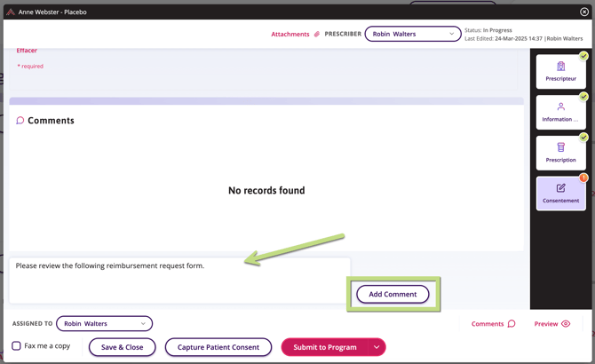Click into the comment text box
Viewport: 595px width, 364px height.
pyautogui.click(x=179, y=281)
